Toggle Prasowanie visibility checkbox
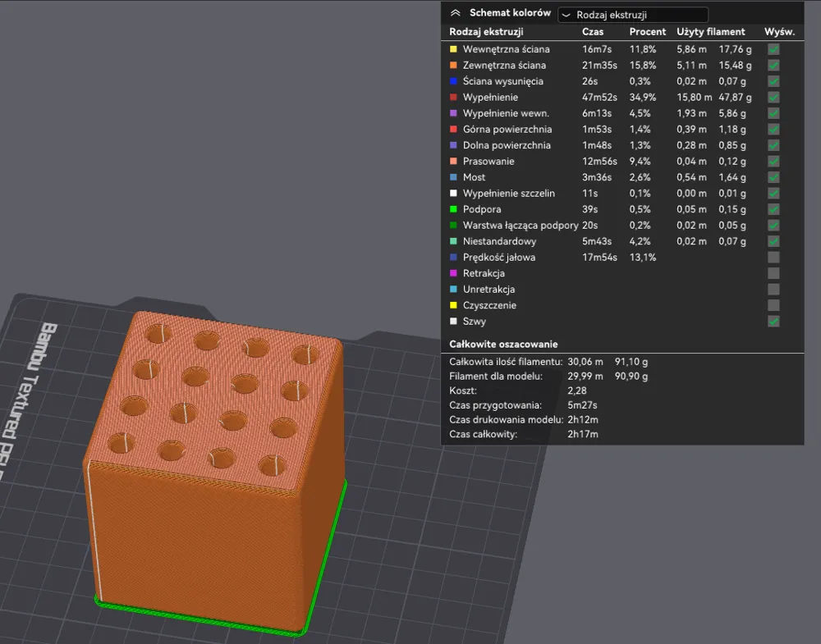 pyautogui.click(x=773, y=161)
